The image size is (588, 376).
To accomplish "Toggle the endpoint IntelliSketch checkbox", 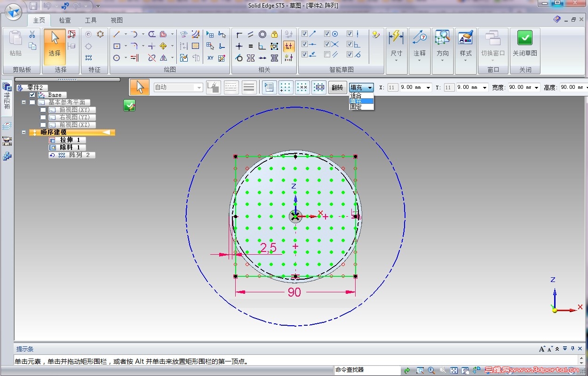I will pyautogui.click(x=305, y=34).
